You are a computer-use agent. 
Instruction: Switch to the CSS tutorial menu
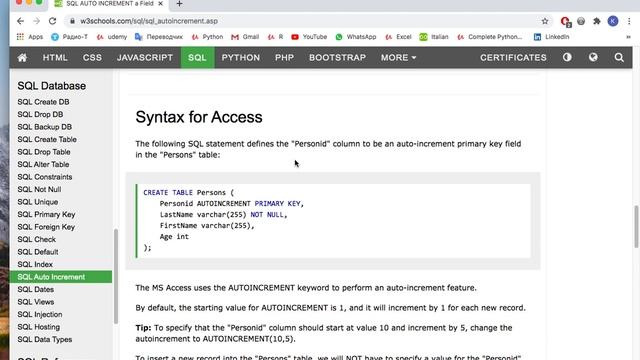[x=92, y=58]
